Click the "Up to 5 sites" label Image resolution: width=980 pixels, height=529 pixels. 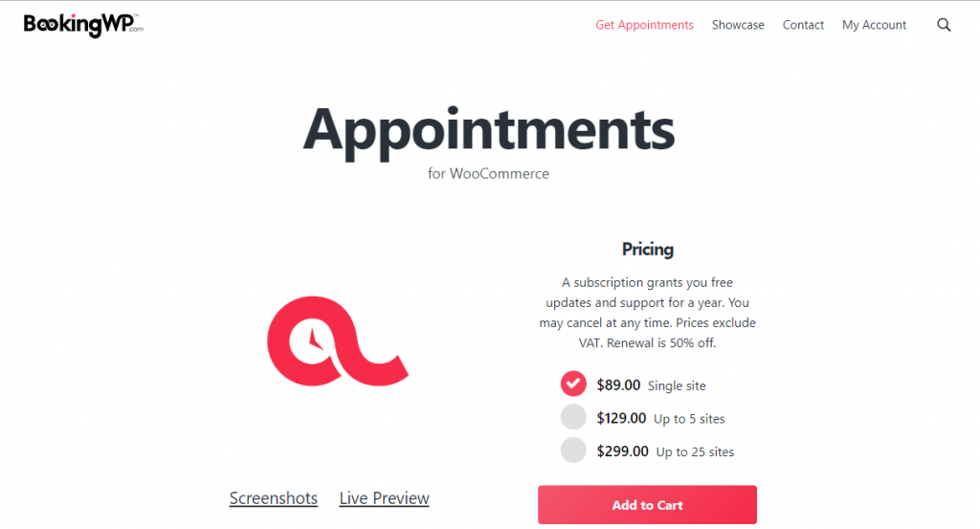point(689,419)
